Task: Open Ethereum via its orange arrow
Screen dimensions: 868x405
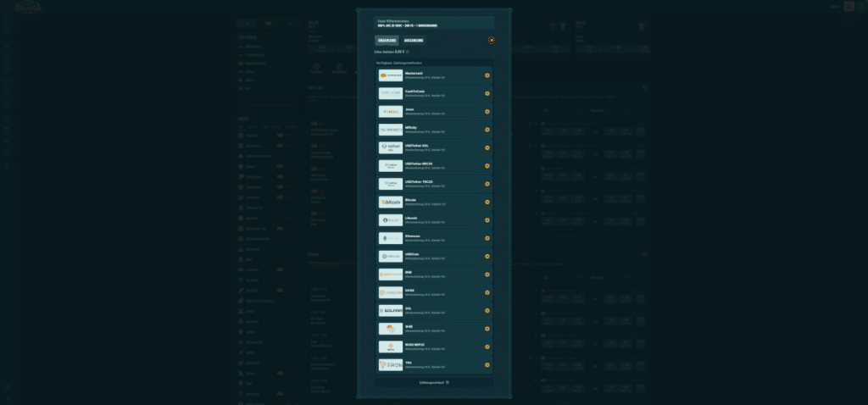Action: pyautogui.click(x=487, y=238)
